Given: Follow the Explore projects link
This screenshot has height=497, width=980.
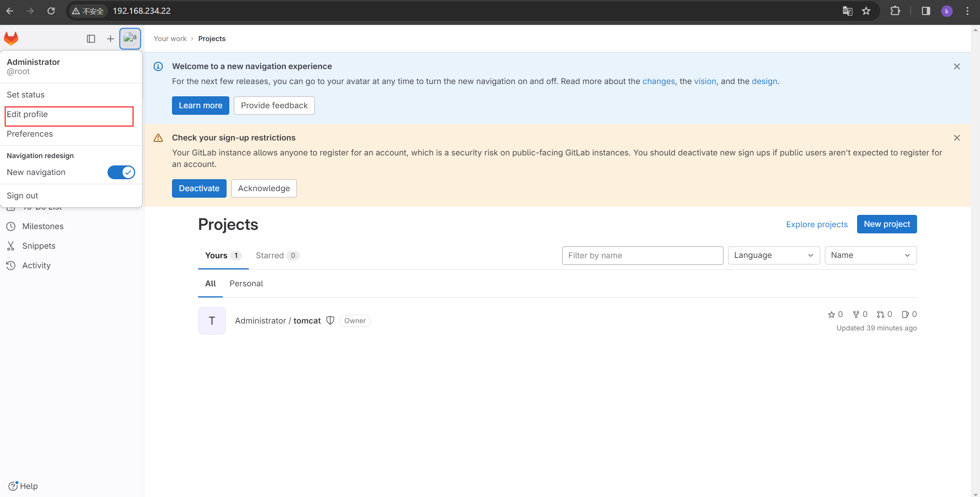Looking at the screenshot, I should coord(816,225).
